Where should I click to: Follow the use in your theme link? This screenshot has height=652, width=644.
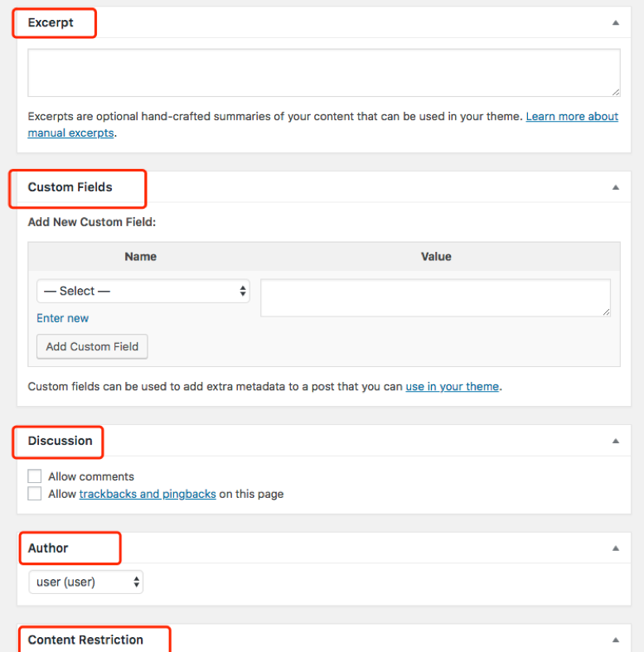click(452, 386)
